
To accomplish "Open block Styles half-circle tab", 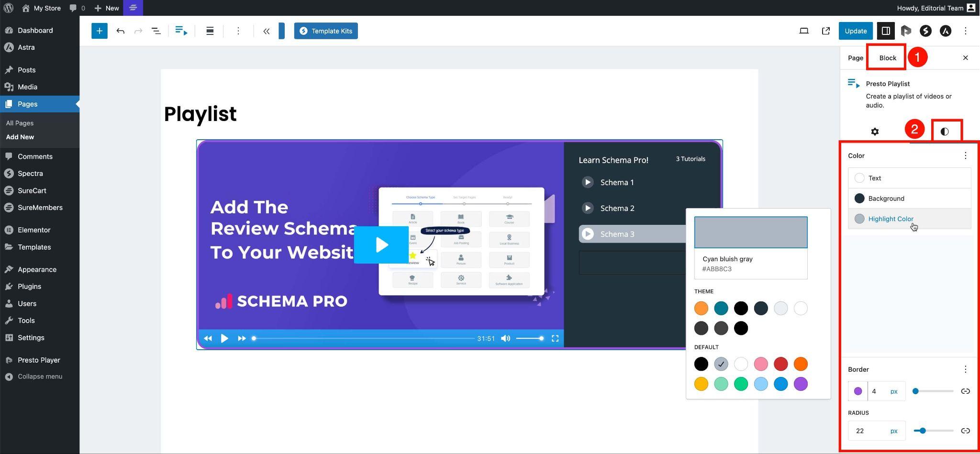I will coord(945,132).
